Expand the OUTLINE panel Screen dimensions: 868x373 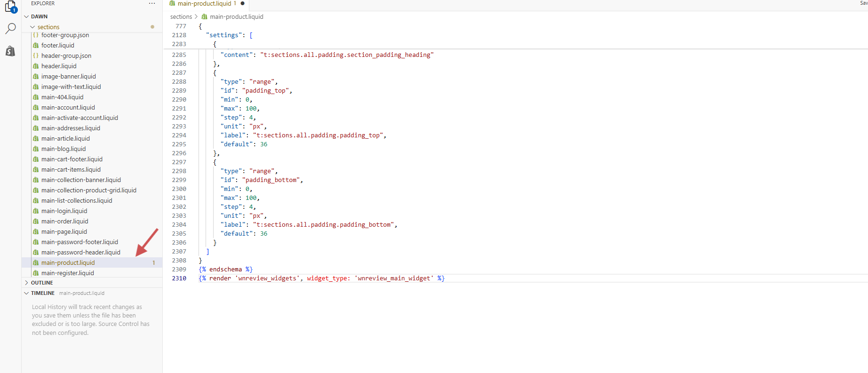pos(27,283)
